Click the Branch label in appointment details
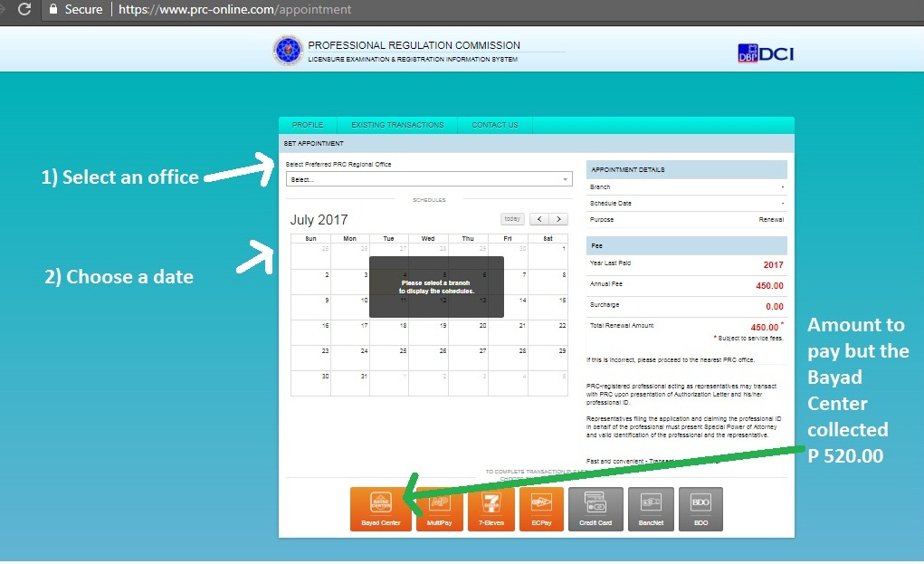 click(x=600, y=186)
